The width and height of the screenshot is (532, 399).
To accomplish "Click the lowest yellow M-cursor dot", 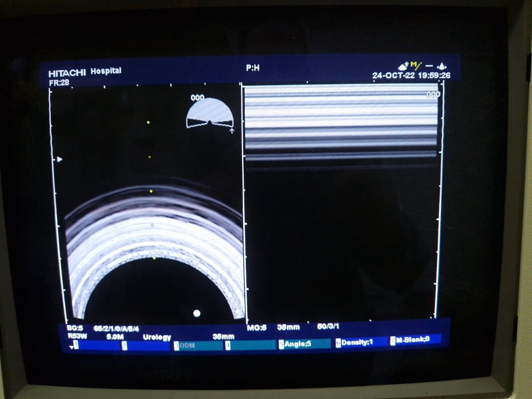I will (154, 259).
